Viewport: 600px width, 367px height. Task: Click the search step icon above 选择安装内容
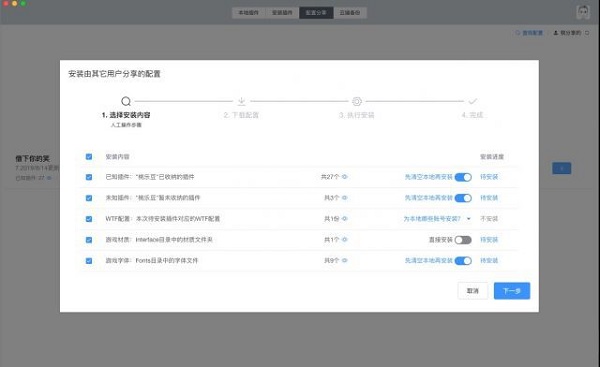(126, 101)
